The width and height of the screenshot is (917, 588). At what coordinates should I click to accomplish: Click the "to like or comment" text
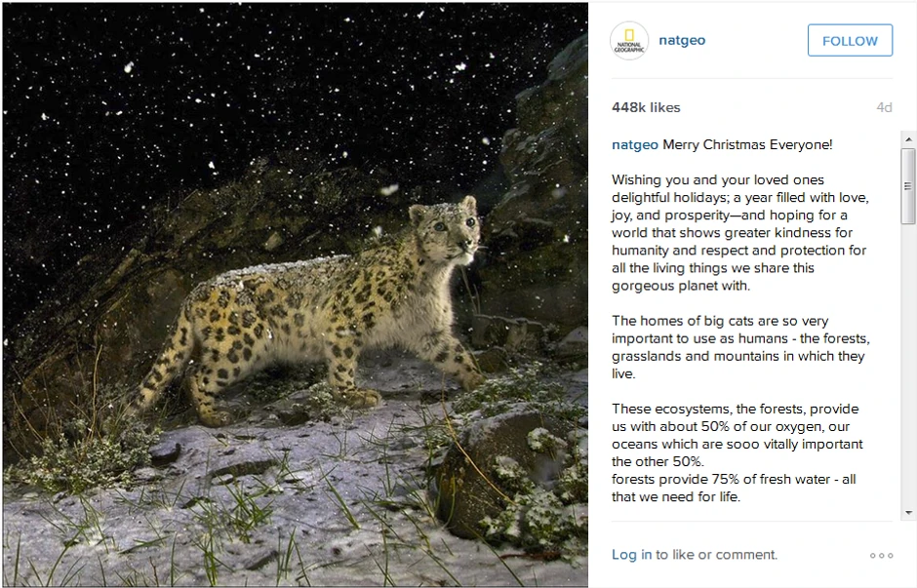pos(716,555)
